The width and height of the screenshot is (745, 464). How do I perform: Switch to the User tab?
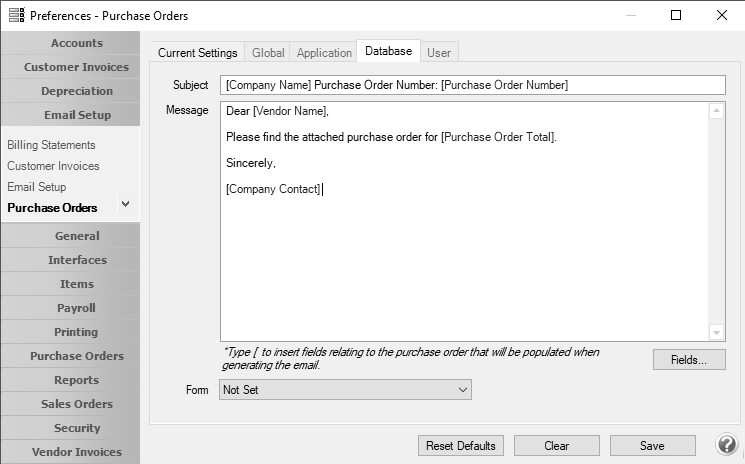[x=439, y=52]
